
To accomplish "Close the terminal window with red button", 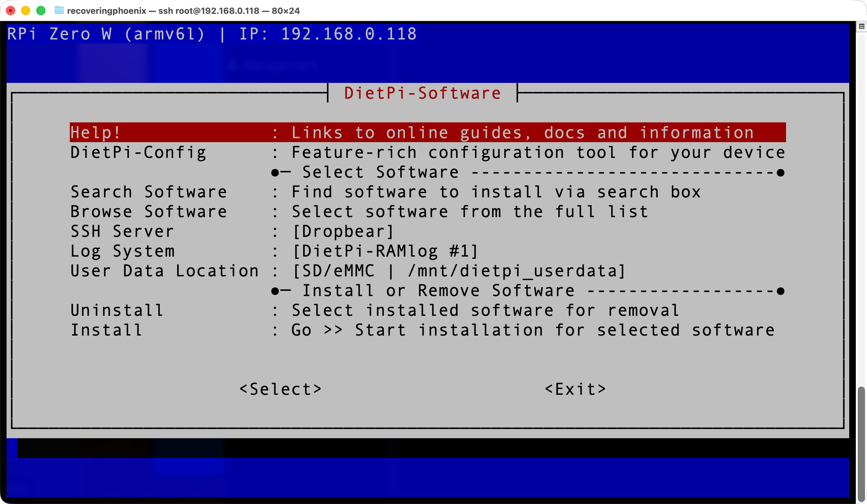I will tap(11, 11).
